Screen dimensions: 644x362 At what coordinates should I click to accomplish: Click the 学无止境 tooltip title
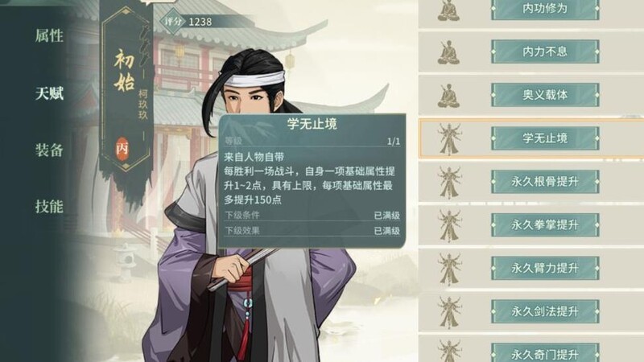[312, 124]
